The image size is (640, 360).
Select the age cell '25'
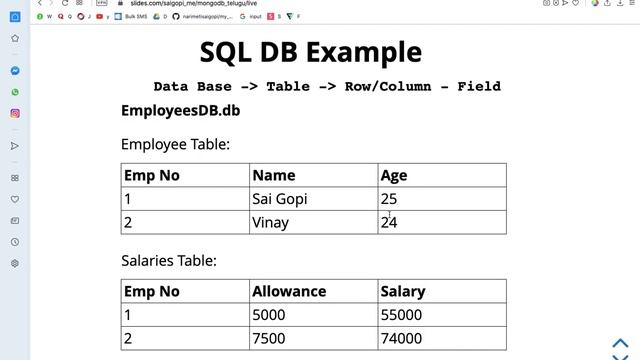pos(442,199)
